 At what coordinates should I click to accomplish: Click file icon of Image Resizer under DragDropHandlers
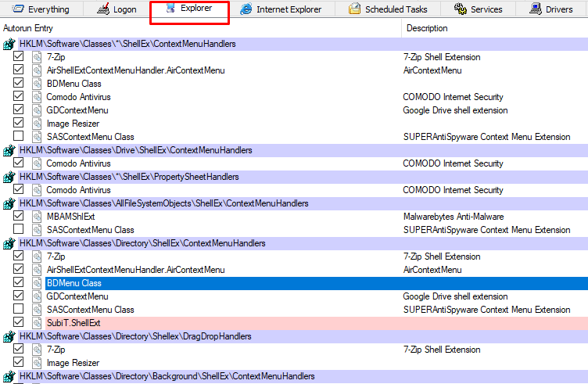pos(37,363)
